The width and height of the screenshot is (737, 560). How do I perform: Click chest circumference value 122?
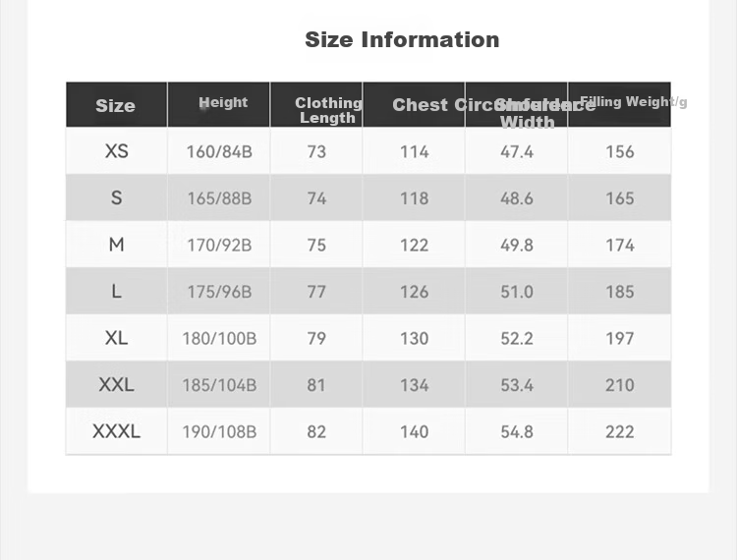pos(414,246)
